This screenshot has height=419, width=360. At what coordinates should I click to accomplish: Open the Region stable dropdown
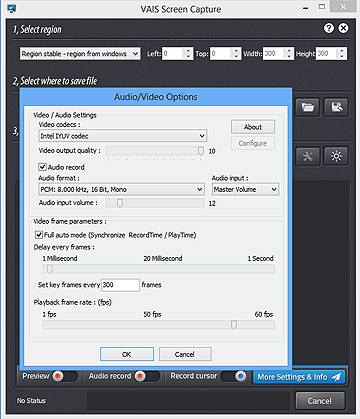[80, 54]
